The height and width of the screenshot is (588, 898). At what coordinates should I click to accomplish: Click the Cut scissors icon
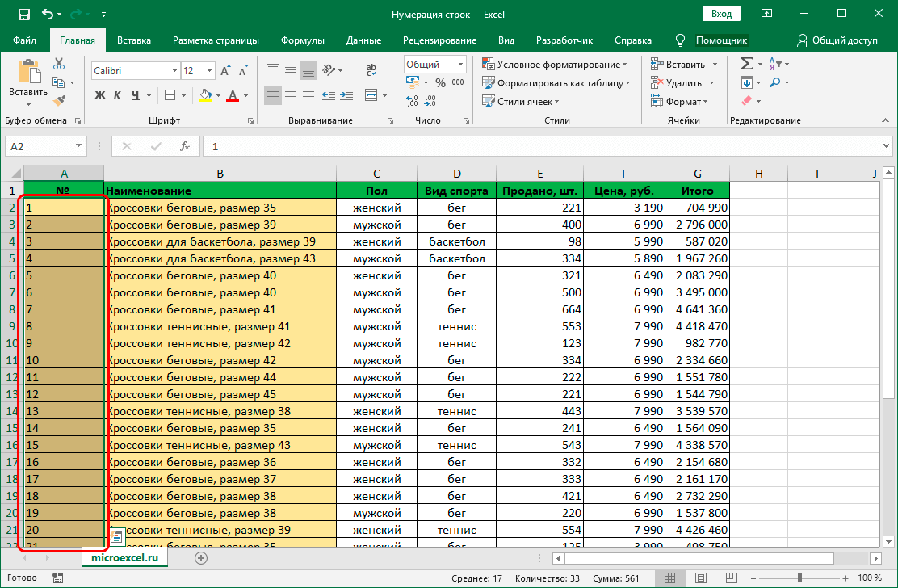(x=59, y=64)
